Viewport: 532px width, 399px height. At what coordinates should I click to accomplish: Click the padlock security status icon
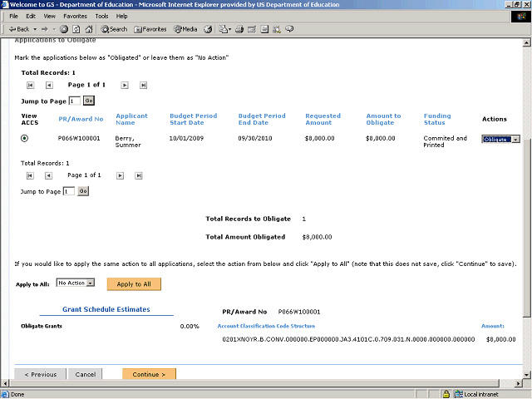coord(446,394)
